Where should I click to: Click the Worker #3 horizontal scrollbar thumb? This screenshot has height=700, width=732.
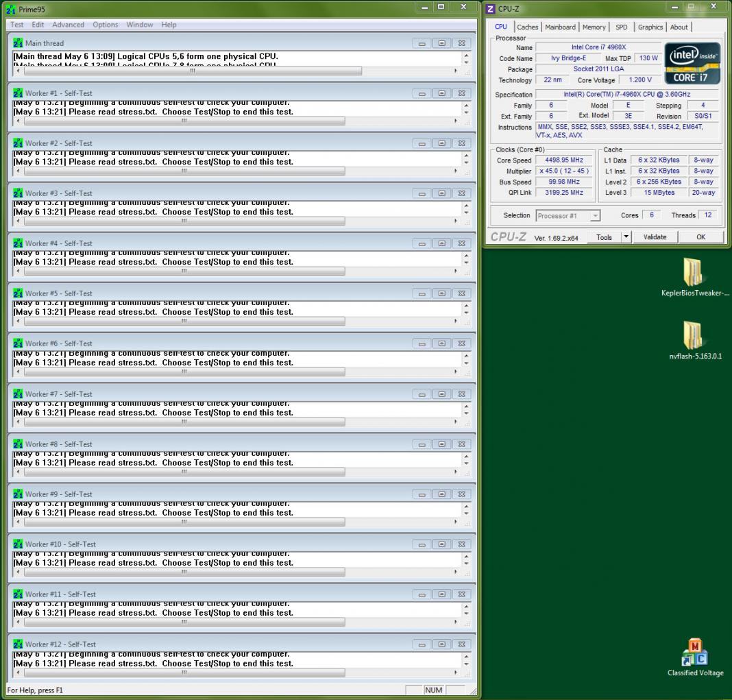(184, 221)
